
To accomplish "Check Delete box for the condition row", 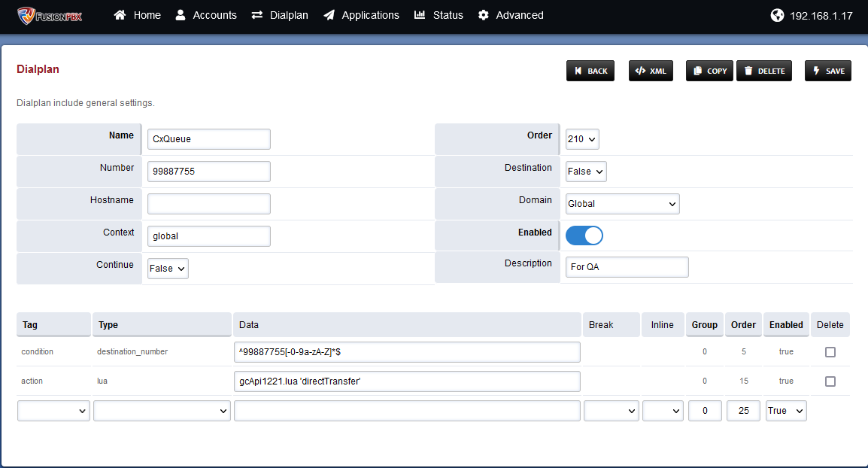I will [x=830, y=352].
